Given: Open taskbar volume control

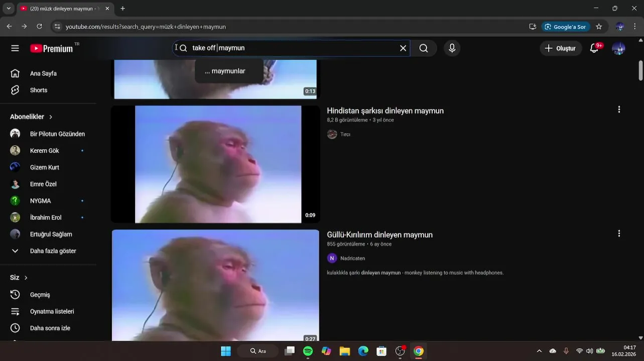Looking at the screenshot, I should pos(589,351).
